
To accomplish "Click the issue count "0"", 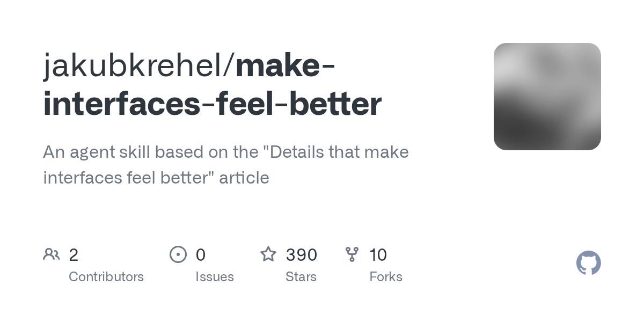I will [201, 255].
